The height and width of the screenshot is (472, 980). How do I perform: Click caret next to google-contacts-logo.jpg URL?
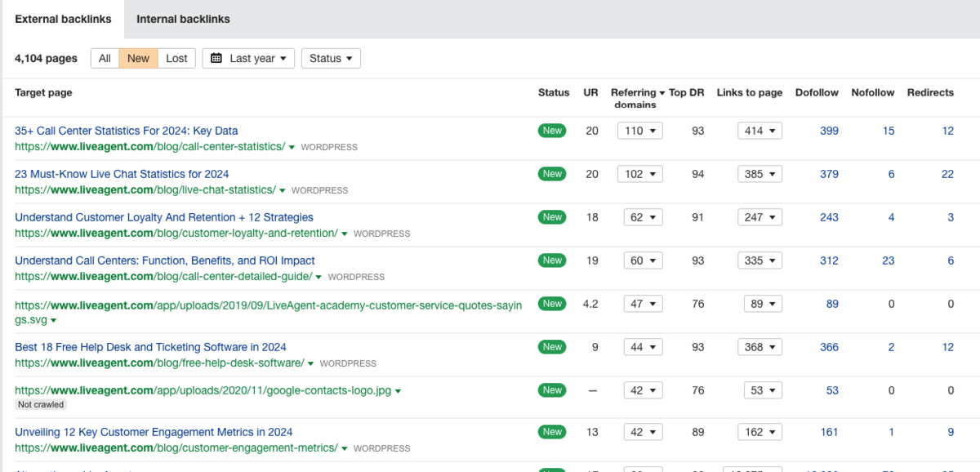398,391
